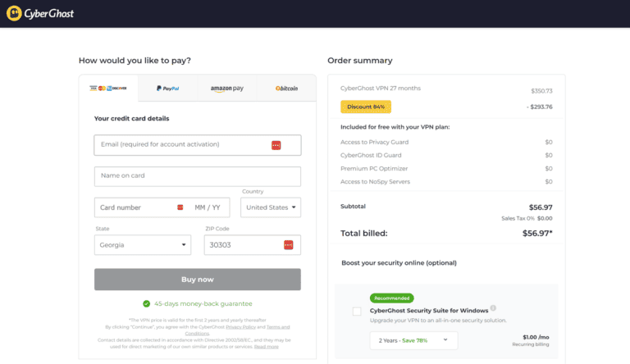Open the 2 Years plan dropdown

point(413,339)
